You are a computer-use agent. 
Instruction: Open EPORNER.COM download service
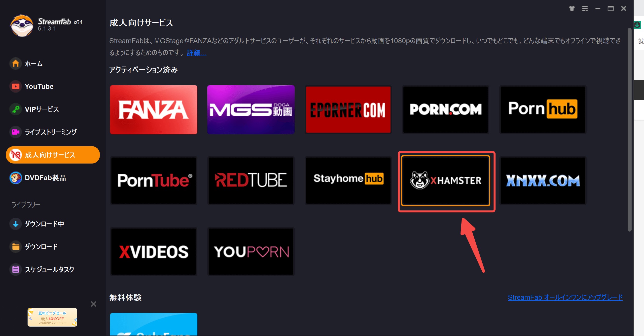click(x=348, y=109)
